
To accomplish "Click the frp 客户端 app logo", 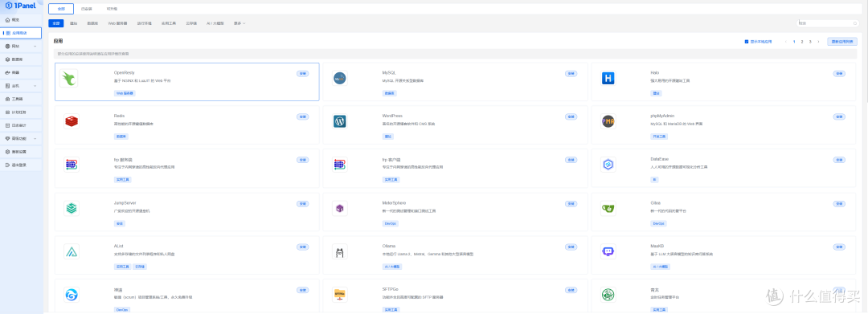I will [340, 165].
